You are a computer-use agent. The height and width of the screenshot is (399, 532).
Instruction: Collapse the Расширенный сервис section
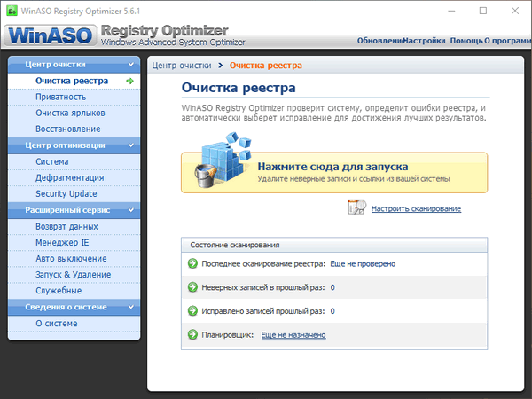coord(131,210)
